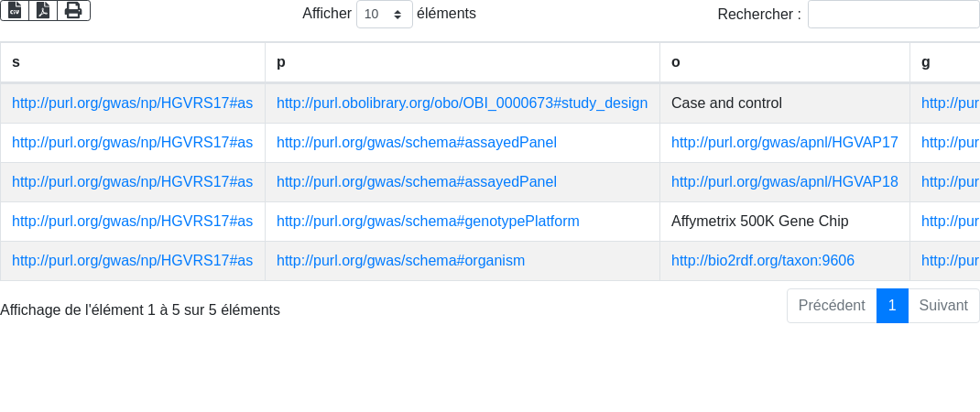Export the table as CSV
Image resolution: width=980 pixels, height=412 pixels.
[x=15, y=10]
